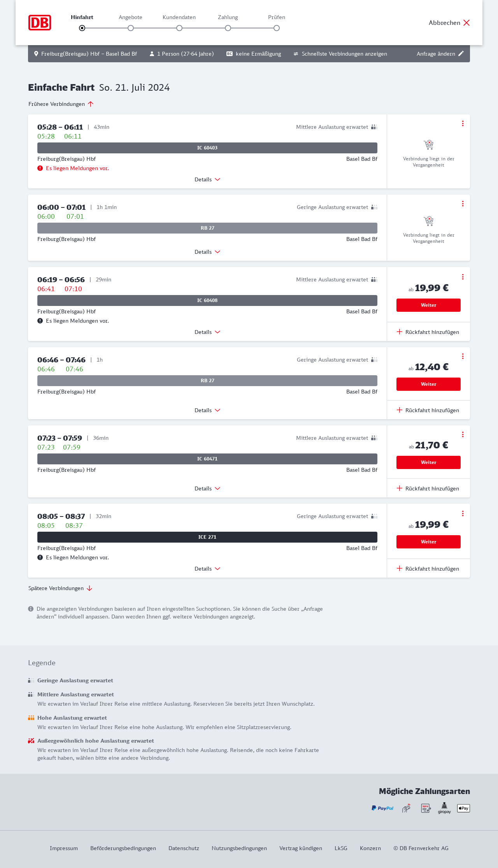Viewport: 498px width, 868px height.
Task: Click the pencil icon next to Anfrage ändern
Action: 461,54
